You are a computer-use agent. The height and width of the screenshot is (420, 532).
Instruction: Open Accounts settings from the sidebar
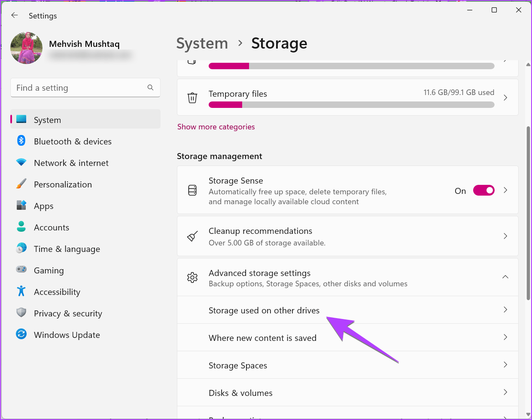tap(51, 227)
